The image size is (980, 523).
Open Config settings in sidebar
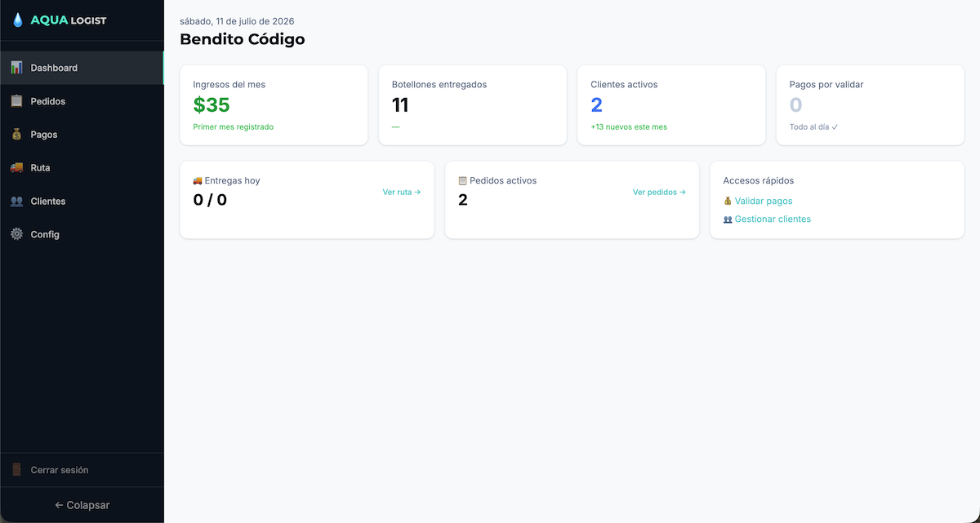tap(82, 235)
